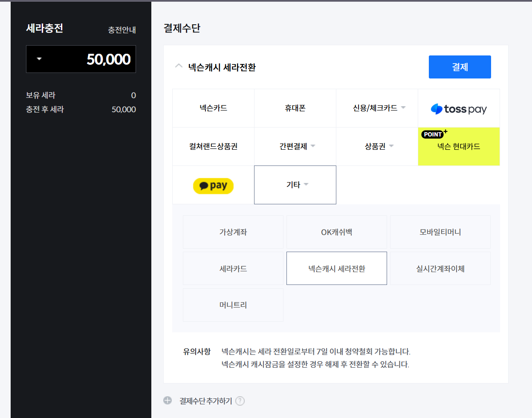532x418 pixels.
Task: Click the 세라충전 heading
Action: pyautogui.click(x=45, y=28)
